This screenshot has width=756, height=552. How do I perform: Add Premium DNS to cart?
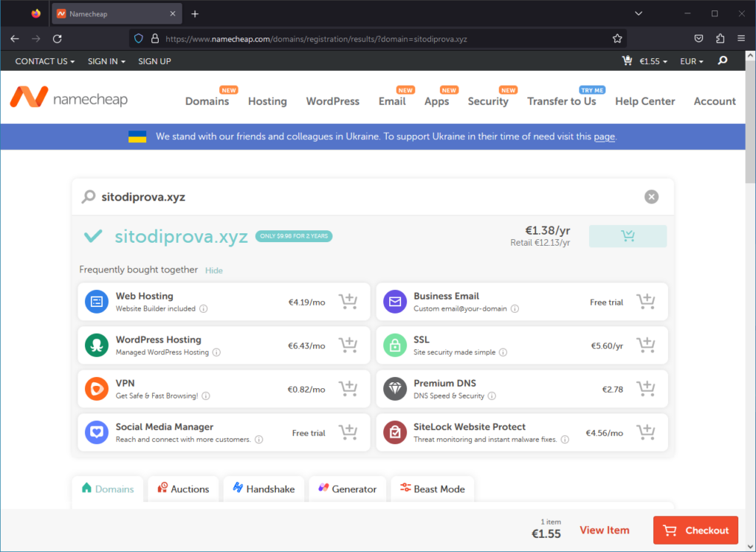[x=645, y=389]
